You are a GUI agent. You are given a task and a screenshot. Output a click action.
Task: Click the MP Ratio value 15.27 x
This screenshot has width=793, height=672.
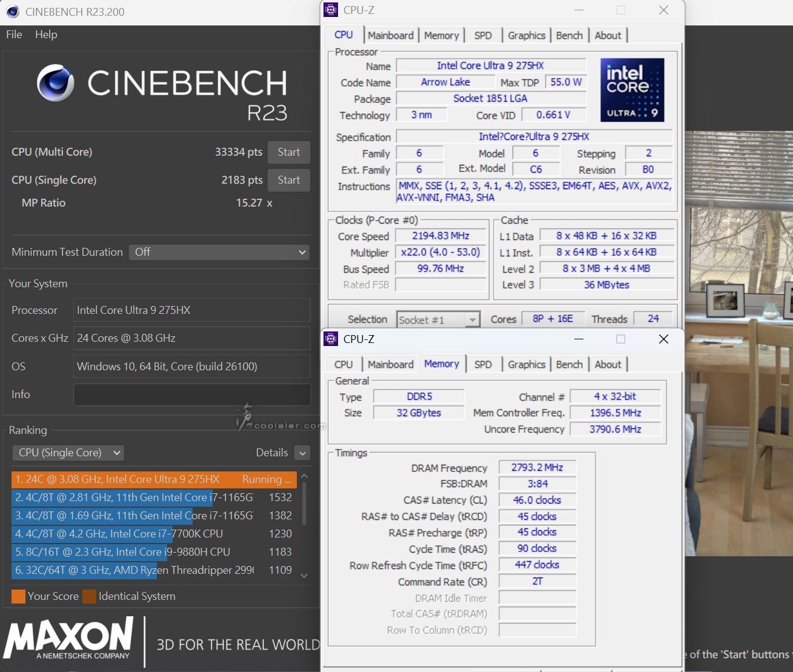point(254,203)
